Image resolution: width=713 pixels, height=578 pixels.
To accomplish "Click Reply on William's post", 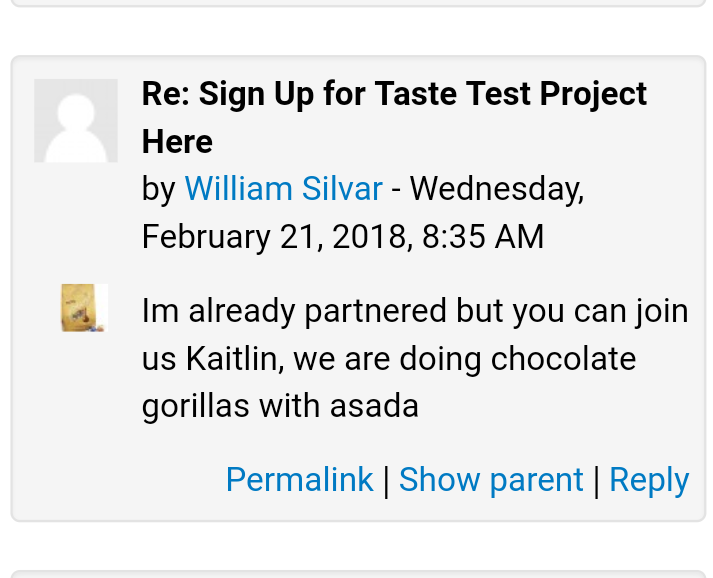I will [649, 479].
